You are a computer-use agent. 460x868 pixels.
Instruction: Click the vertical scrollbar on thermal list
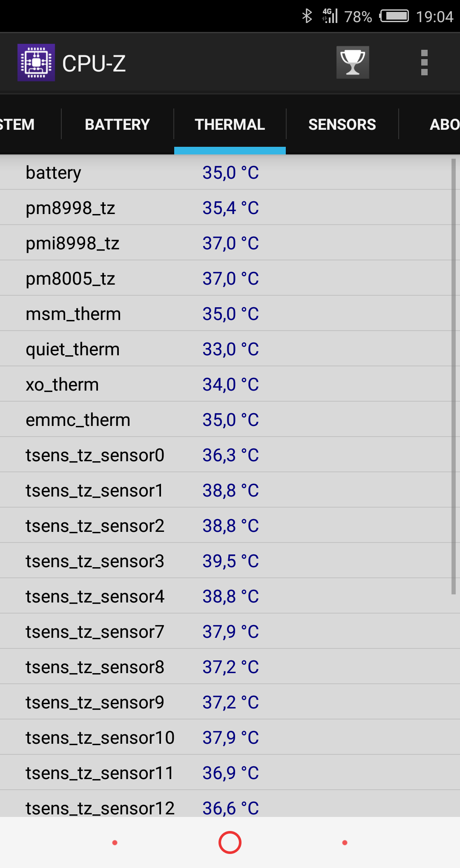coord(454,377)
